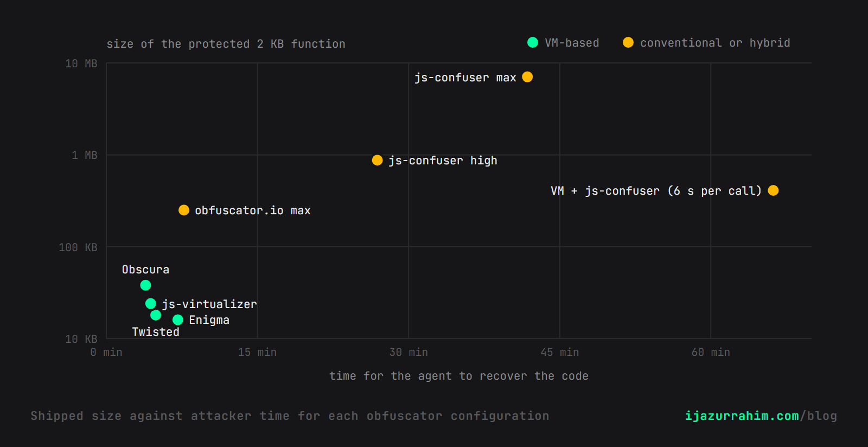Click the '30 min' x-axis tick label
The image size is (868, 447).
(409, 352)
